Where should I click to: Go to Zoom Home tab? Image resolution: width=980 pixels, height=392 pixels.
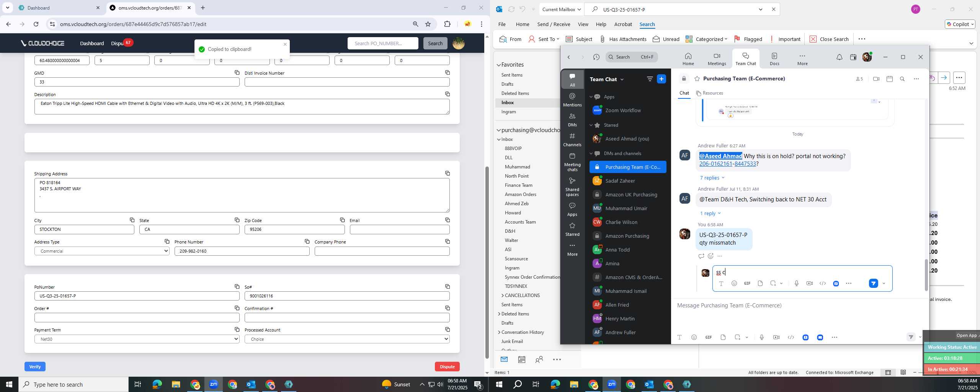pos(688,59)
